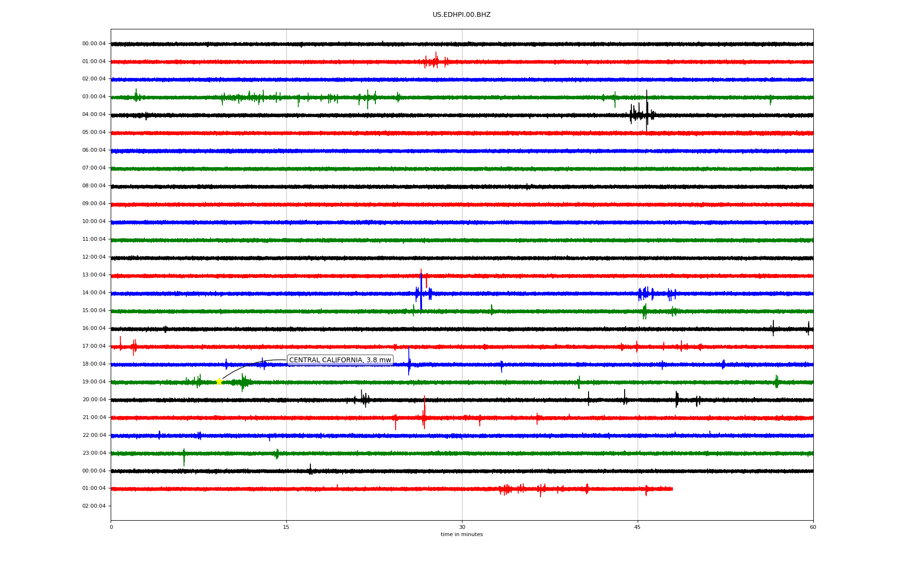The height and width of the screenshot is (578, 924).
Task: Click the x-axis tick label 15
Action: (286, 527)
